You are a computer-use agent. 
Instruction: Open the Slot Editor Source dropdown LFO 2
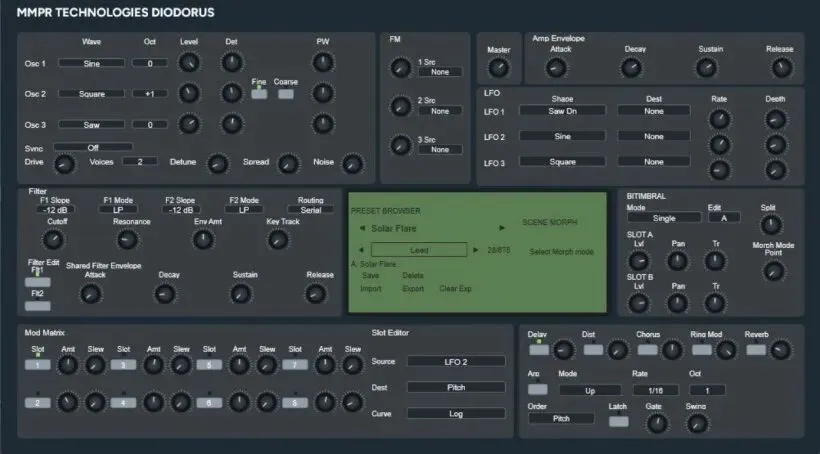pos(456,361)
